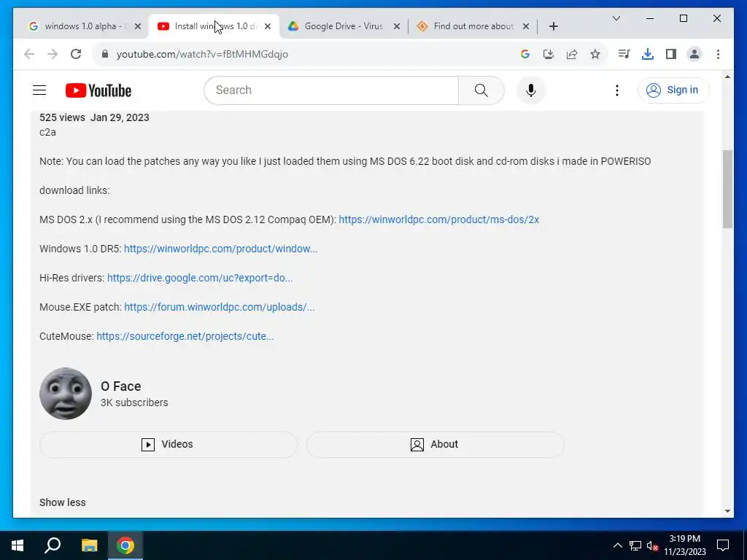Expand the tab search chevron
This screenshot has height=560, width=747.
[616, 18]
